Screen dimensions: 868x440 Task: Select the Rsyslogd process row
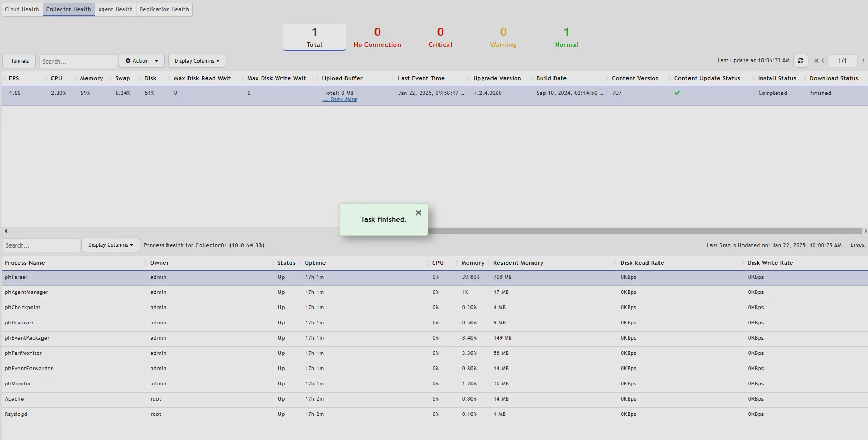point(435,415)
